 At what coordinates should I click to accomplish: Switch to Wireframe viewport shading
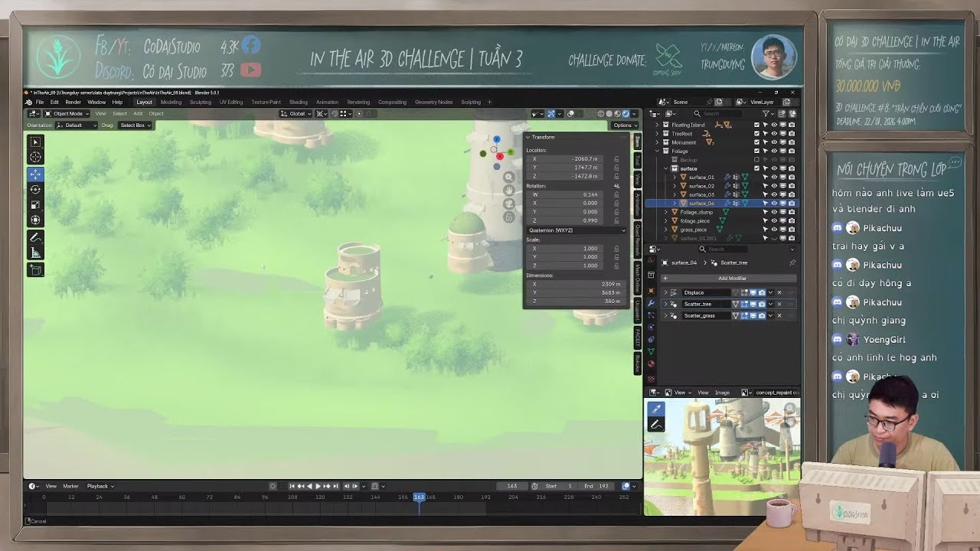[x=601, y=113]
